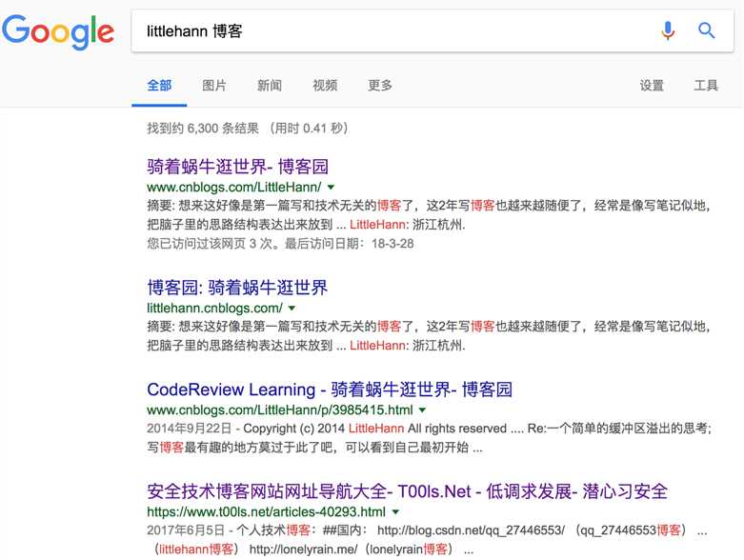Click URL https://www.t00ls.net/articles-40293.html

266,512
